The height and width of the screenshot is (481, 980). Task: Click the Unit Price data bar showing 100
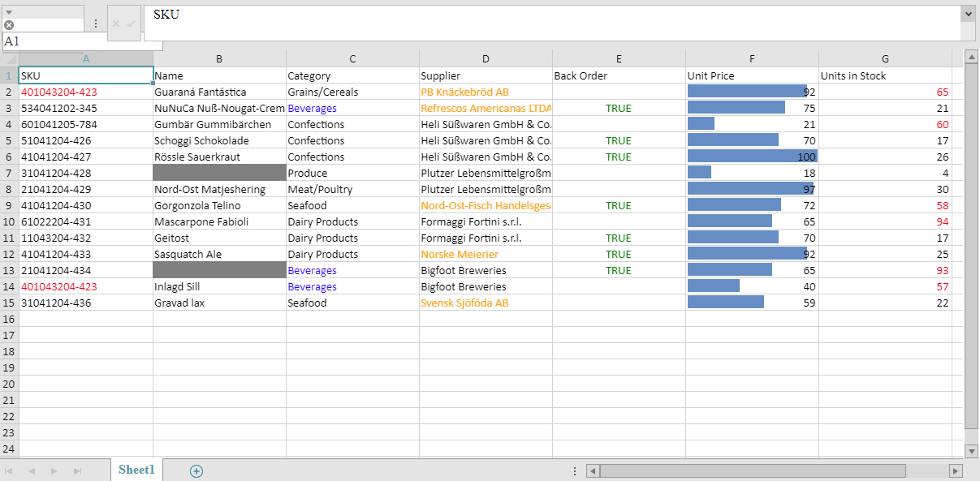pyautogui.click(x=752, y=157)
